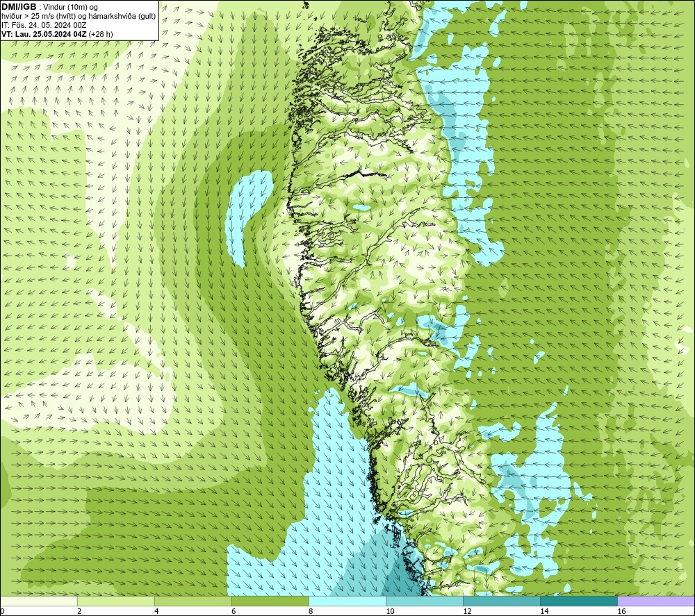
Task: Click the scale label "0"
Action: [2, 611]
